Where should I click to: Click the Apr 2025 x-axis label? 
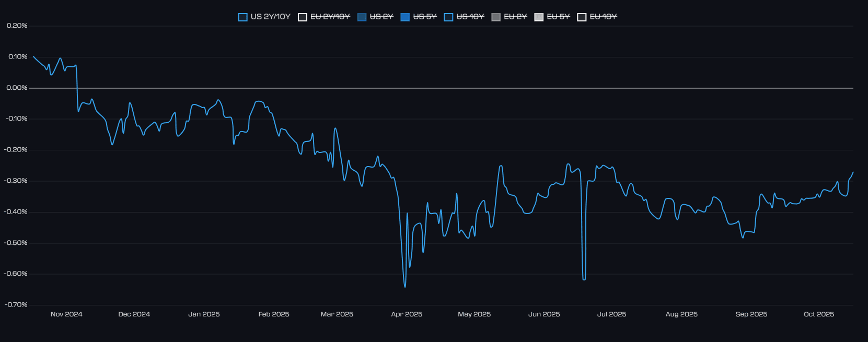[x=407, y=314]
